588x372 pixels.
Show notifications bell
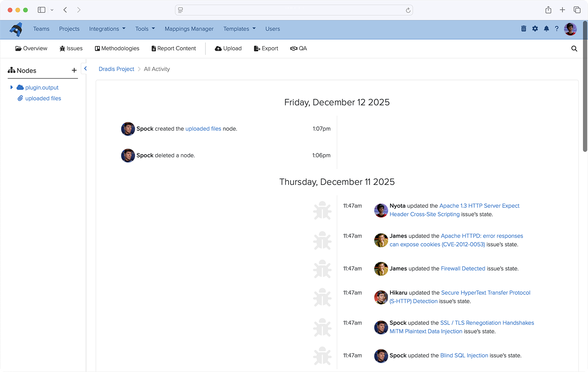tap(546, 29)
